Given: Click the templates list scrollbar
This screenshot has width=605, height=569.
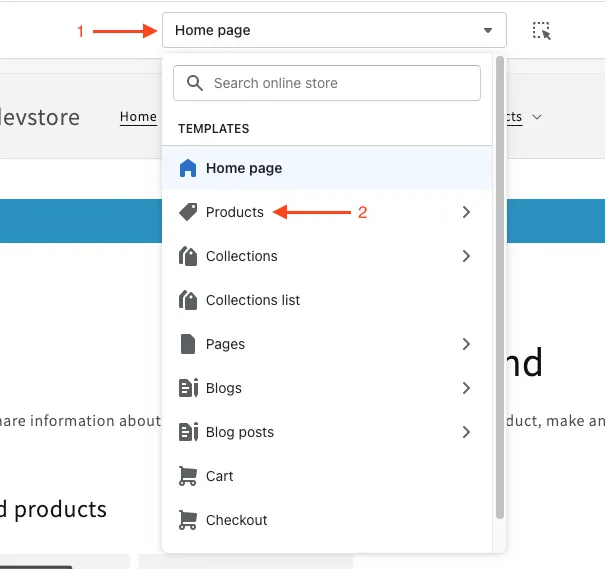Looking at the screenshot, I should coord(500,287).
